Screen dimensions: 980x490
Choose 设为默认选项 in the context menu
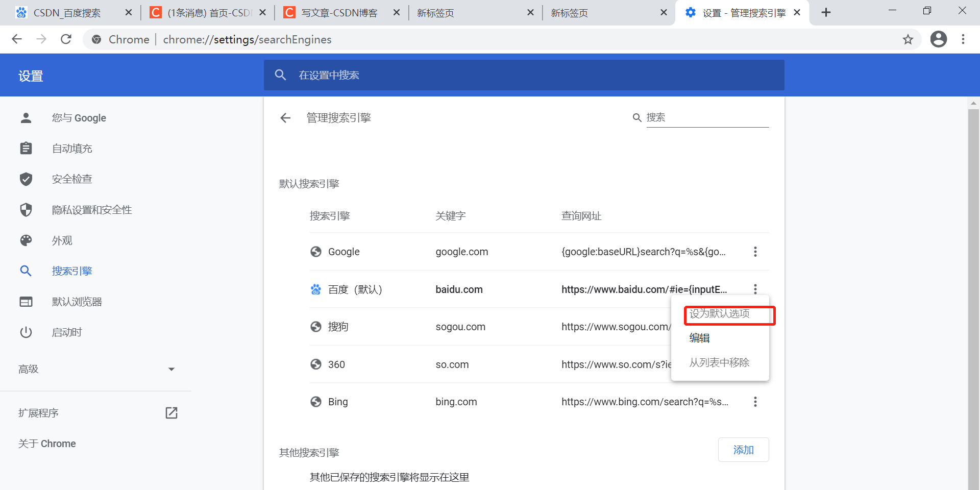720,313
